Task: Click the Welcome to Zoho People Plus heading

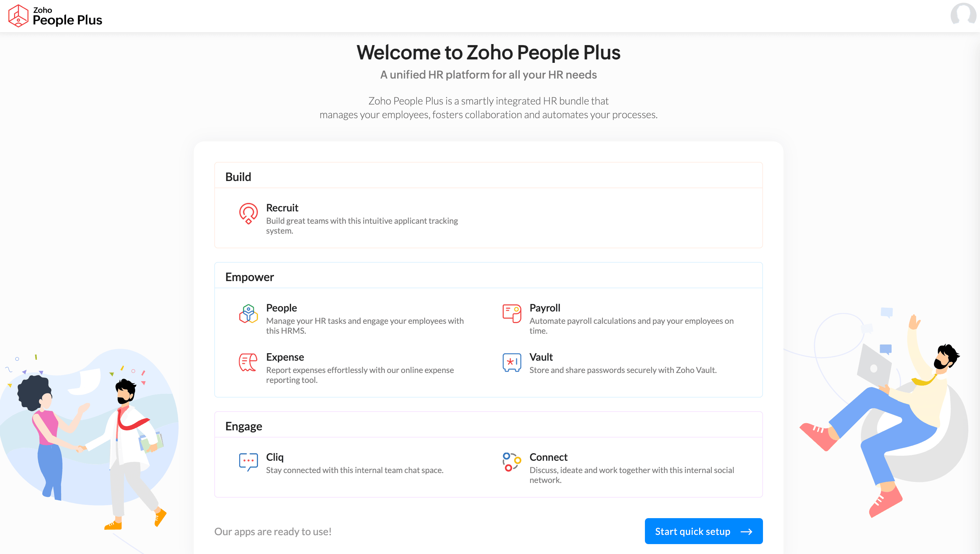Action: click(x=489, y=53)
